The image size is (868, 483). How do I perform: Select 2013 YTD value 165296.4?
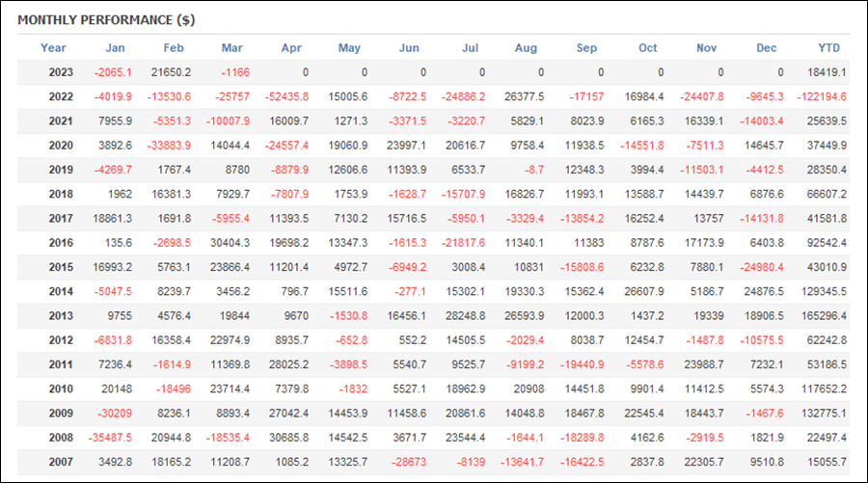(824, 316)
